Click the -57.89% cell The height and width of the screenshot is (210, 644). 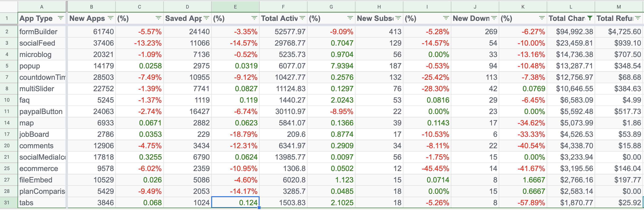523,202
